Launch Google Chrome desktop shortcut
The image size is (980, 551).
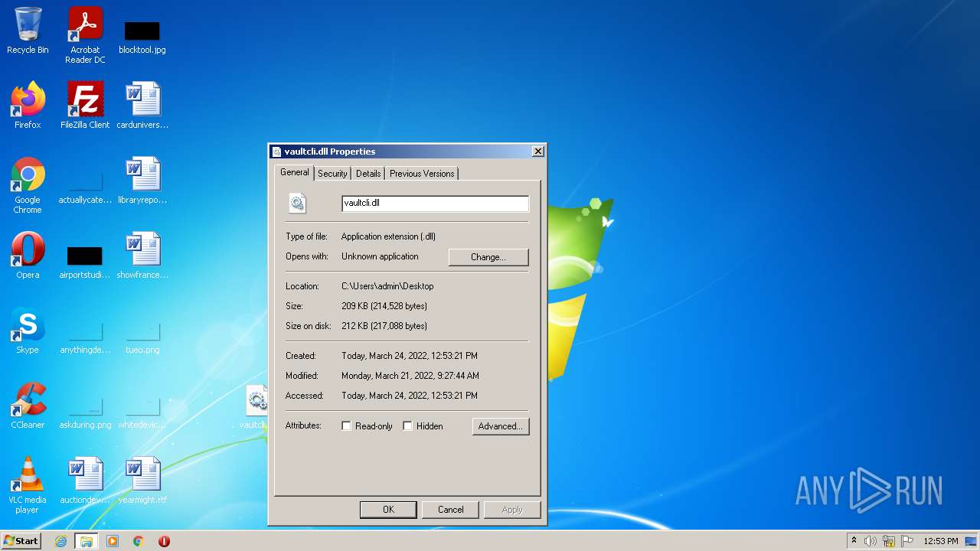28,185
